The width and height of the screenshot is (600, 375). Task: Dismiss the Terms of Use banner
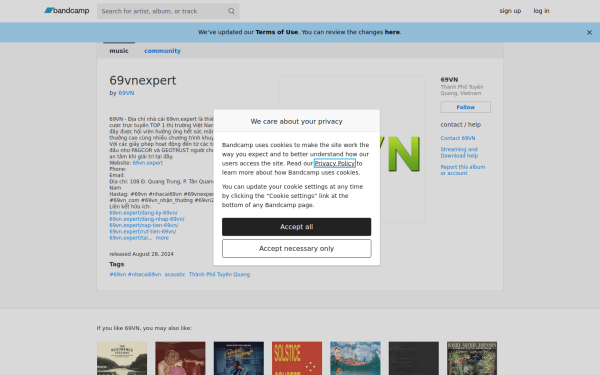(589, 33)
